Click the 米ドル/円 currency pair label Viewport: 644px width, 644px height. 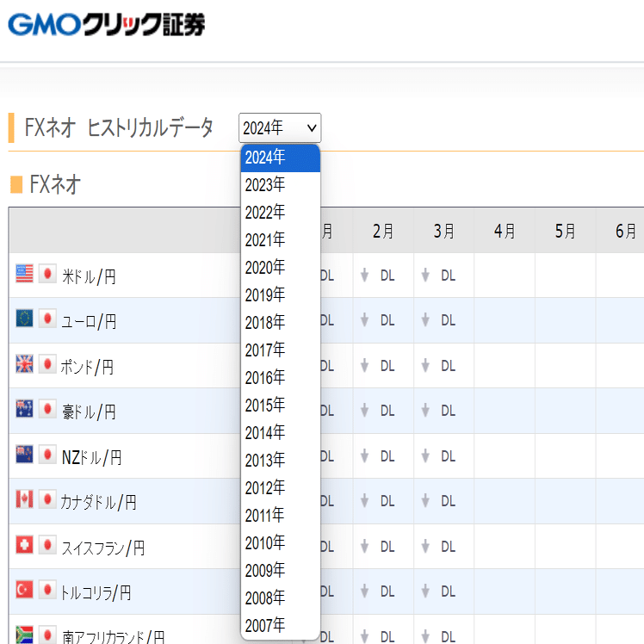pyautogui.click(x=89, y=276)
